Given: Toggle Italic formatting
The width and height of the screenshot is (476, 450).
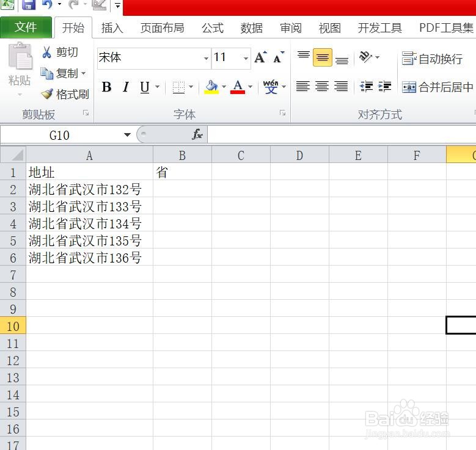Looking at the screenshot, I should click(126, 87).
